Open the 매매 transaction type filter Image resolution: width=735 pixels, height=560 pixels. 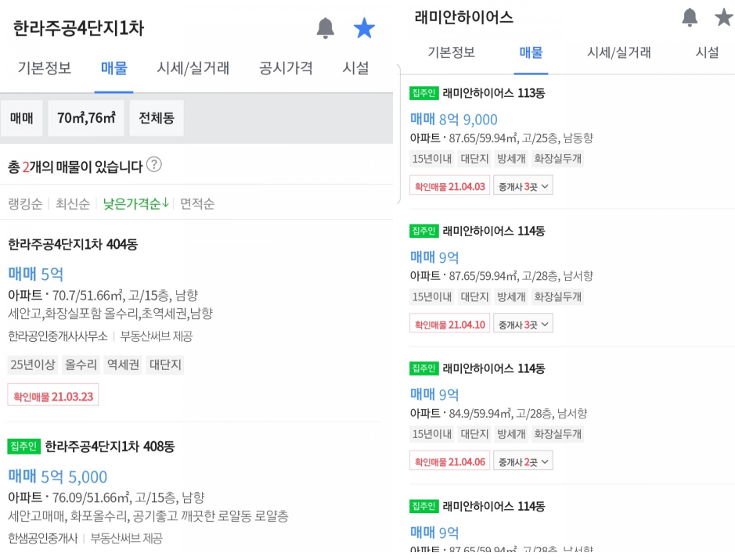click(22, 118)
